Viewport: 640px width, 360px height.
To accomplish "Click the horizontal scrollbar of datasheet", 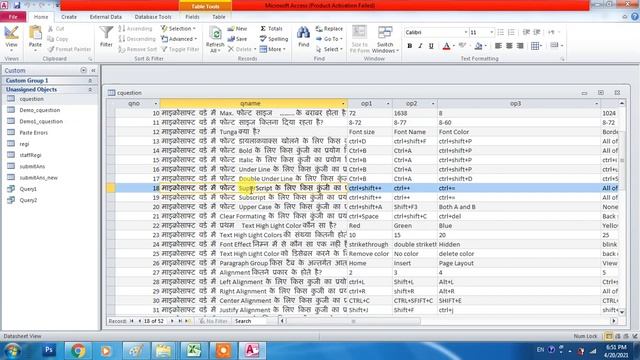I will pos(353,321).
